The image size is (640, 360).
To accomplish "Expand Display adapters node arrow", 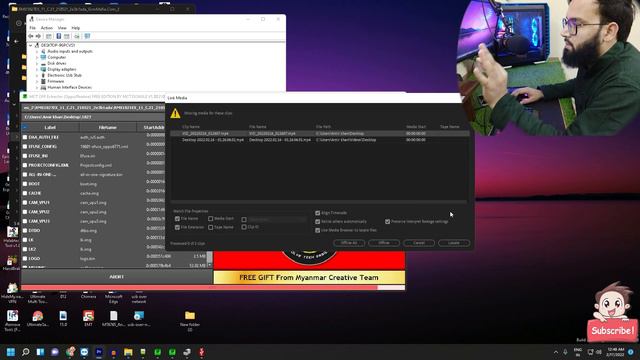I will [37, 70].
